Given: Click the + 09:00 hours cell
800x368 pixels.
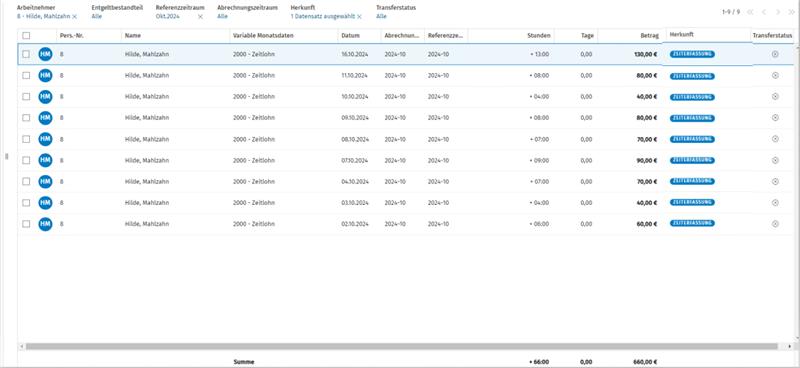Looking at the screenshot, I should click(x=539, y=160).
